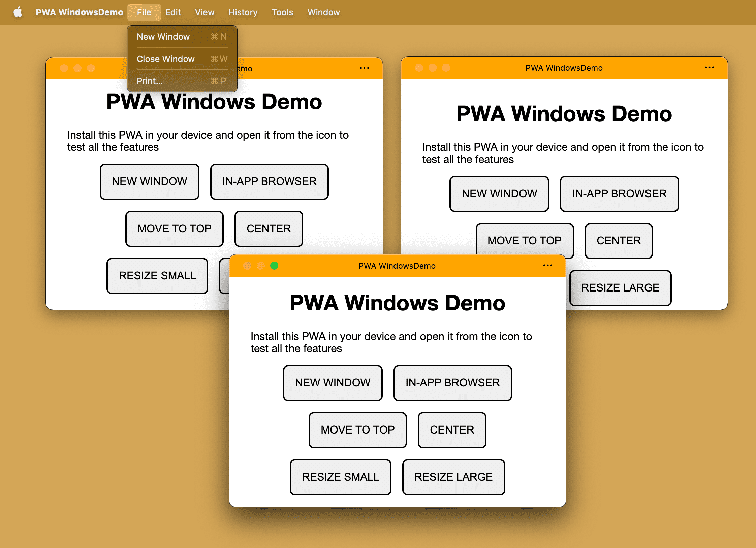Open the File menu in menu bar
Screen dimensions: 756x548
coord(143,12)
